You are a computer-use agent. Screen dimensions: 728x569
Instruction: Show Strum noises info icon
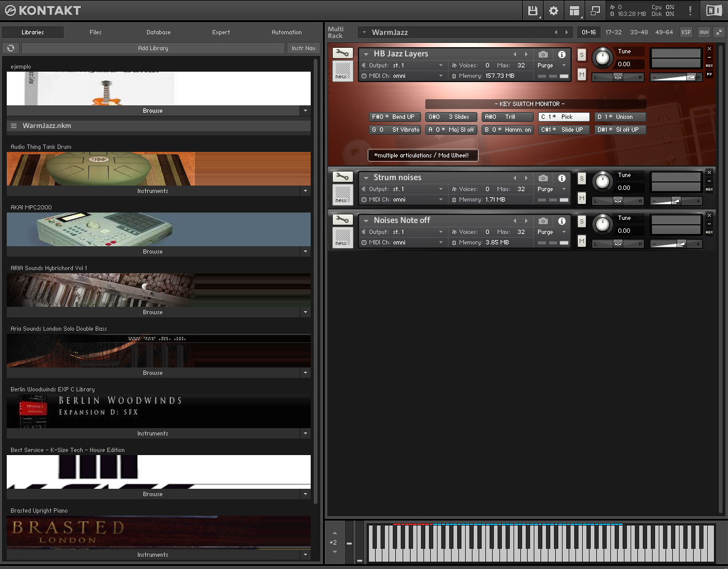562,178
